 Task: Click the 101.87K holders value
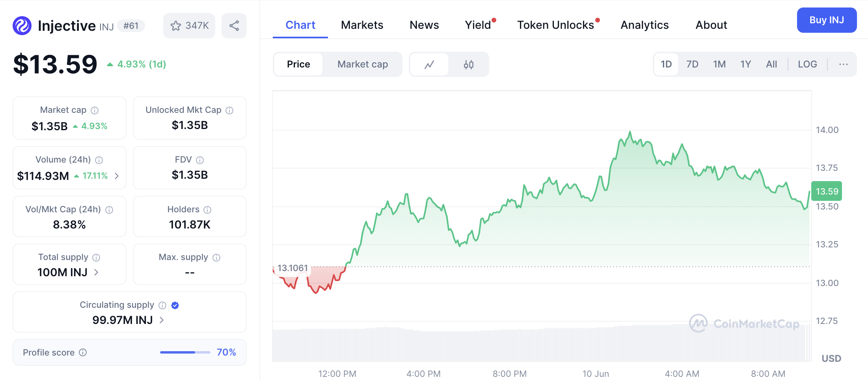point(190,225)
